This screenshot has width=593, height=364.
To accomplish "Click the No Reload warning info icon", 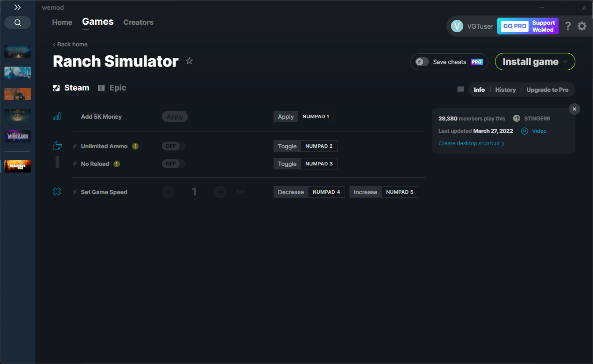I will click(116, 164).
